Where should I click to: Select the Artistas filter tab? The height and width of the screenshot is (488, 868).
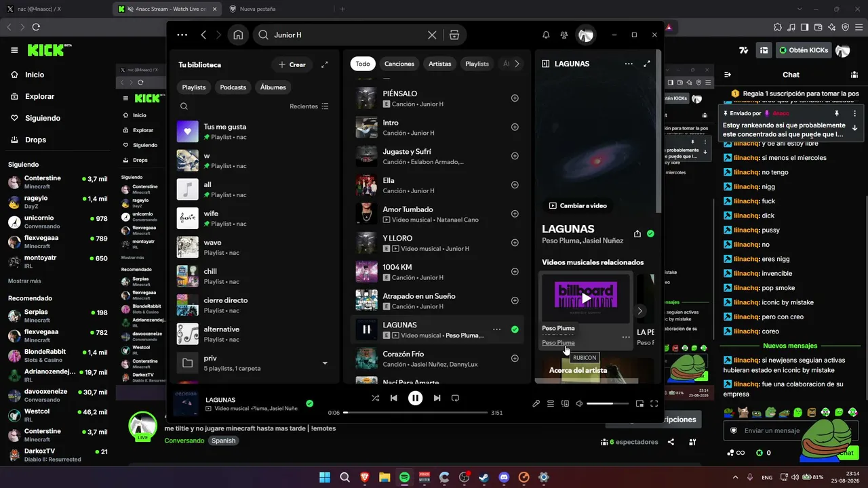pos(440,64)
